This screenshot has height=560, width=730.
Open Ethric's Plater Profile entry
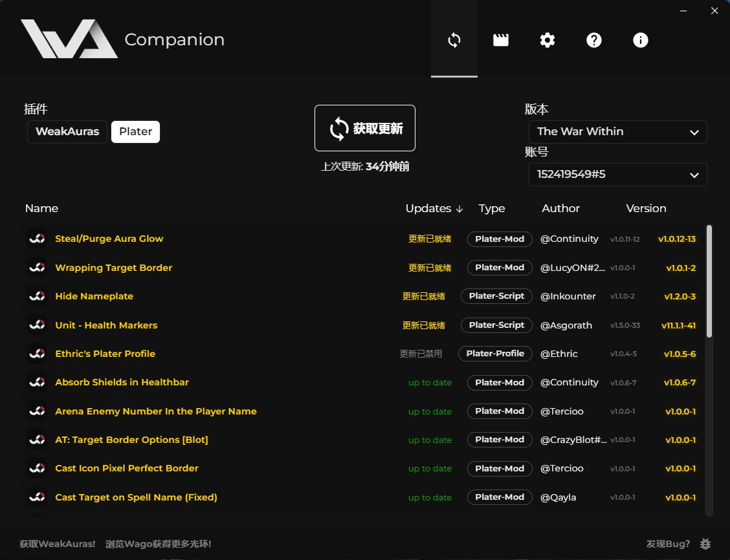[x=105, y=354]
